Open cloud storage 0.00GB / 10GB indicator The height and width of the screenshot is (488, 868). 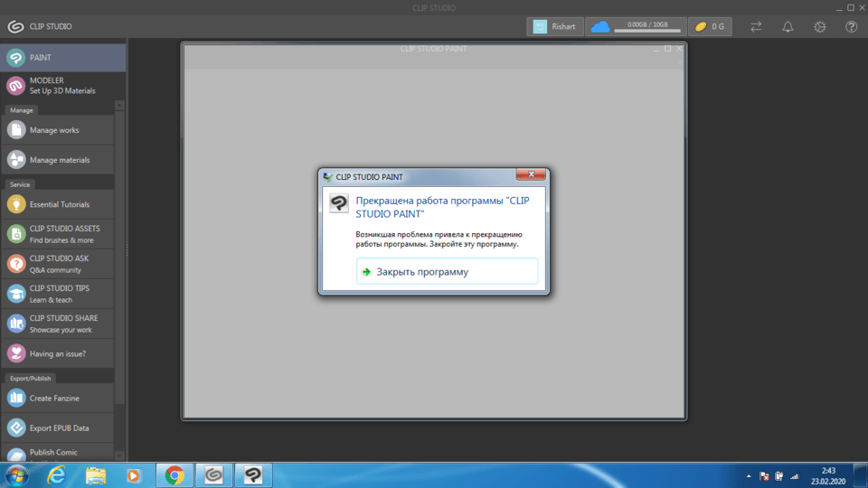[x=636, y=26]
